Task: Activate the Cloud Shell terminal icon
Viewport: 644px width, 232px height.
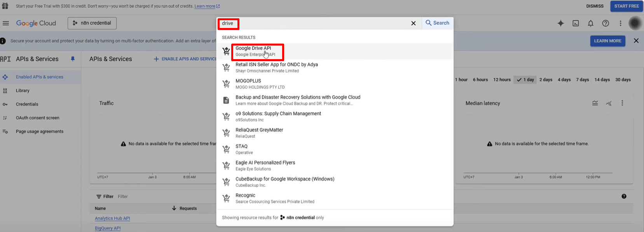Action: (576, 23)
